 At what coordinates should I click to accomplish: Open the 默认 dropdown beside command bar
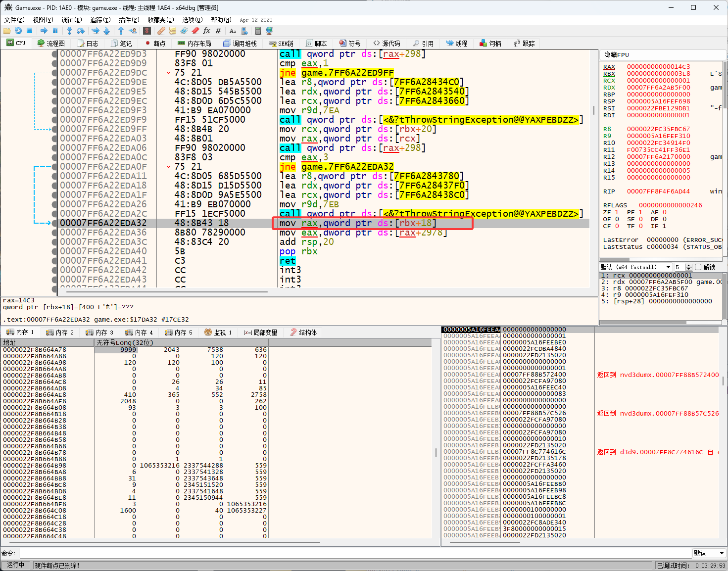click(709, 553)
